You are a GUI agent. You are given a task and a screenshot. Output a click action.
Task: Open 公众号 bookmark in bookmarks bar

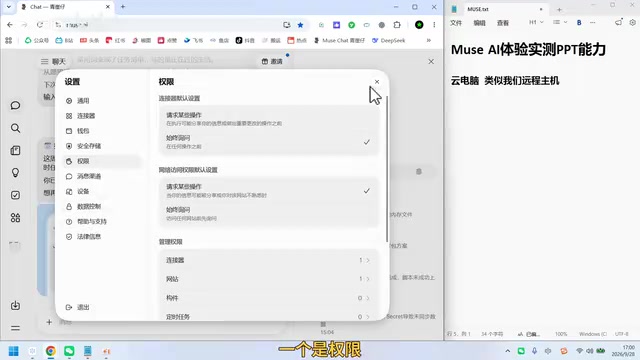[37, 40]
